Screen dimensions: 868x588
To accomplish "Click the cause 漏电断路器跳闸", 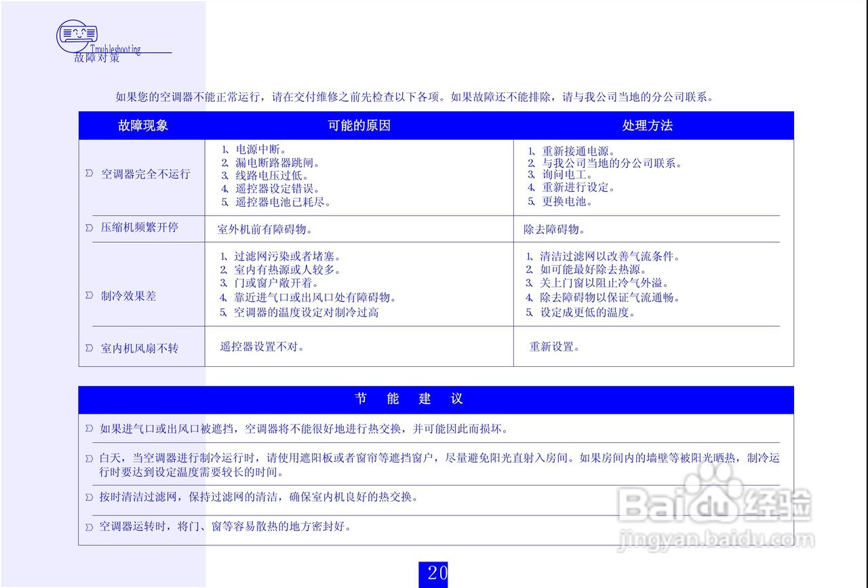I will (271, 163).
